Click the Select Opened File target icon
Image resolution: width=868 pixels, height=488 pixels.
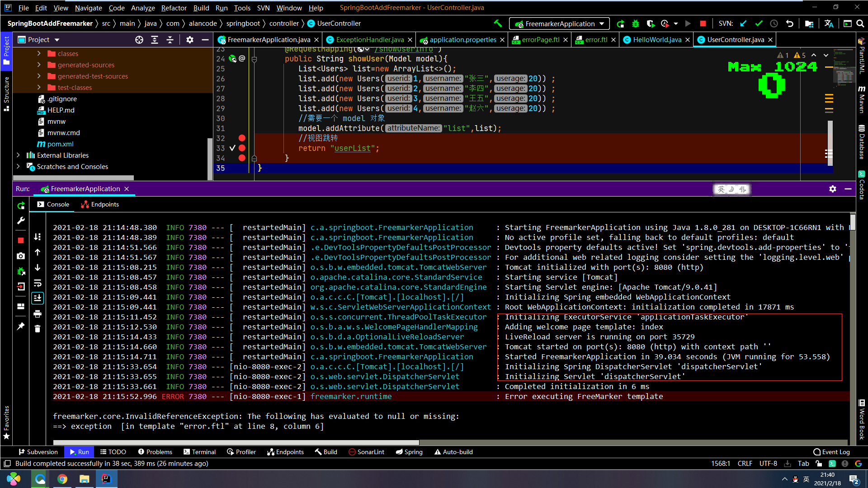point(139,40)
